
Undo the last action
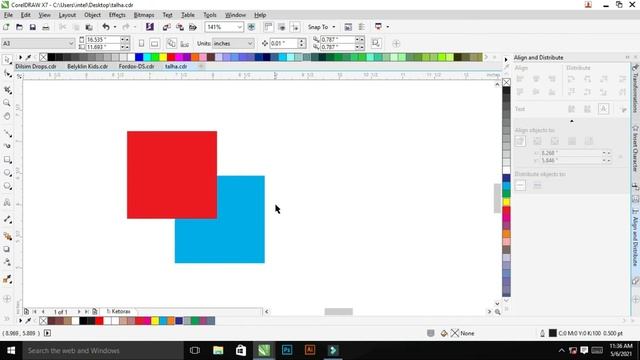[106, 27]
